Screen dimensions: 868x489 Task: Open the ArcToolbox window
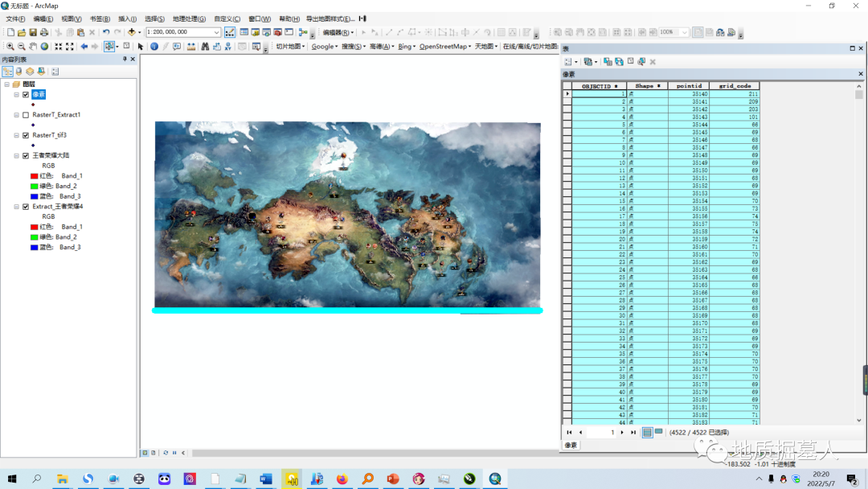278,32
